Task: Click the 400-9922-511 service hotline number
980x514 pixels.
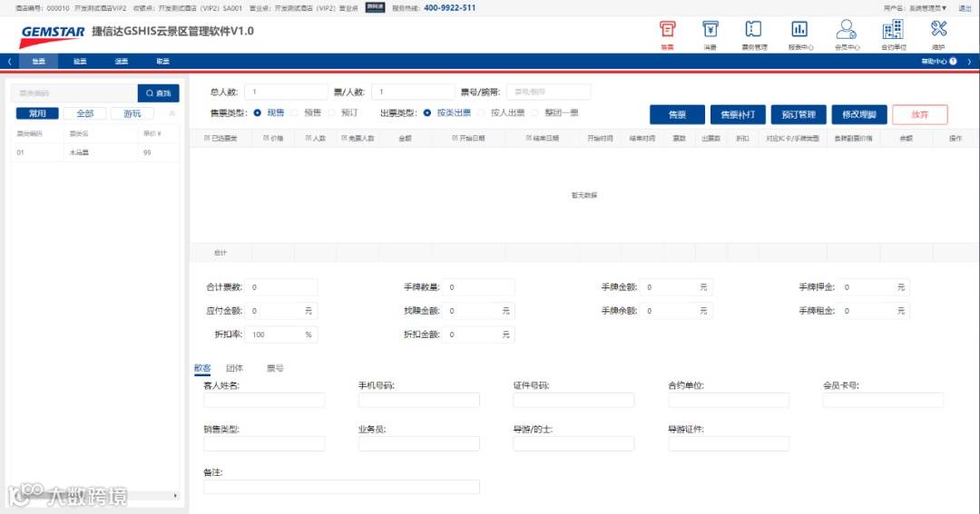Action: point(449,8)
